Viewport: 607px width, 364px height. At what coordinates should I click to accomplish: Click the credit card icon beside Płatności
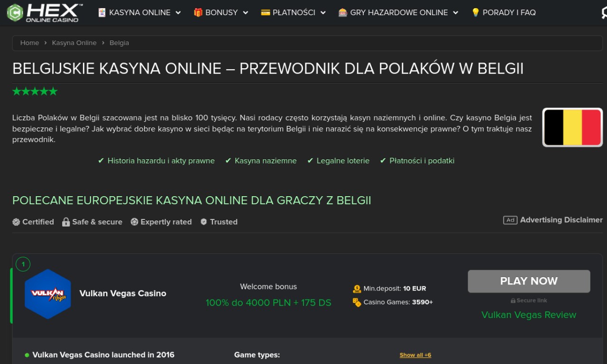click(266, 13)
